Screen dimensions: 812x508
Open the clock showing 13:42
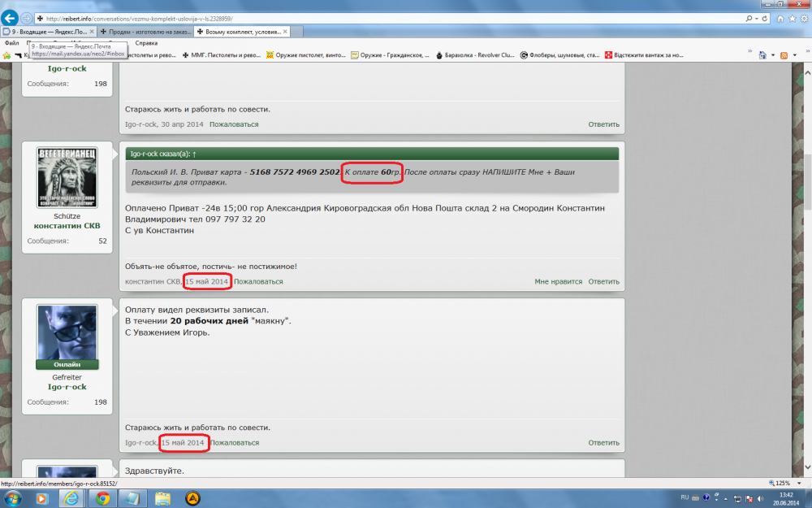pyautogui.click(x=786, y=499)
